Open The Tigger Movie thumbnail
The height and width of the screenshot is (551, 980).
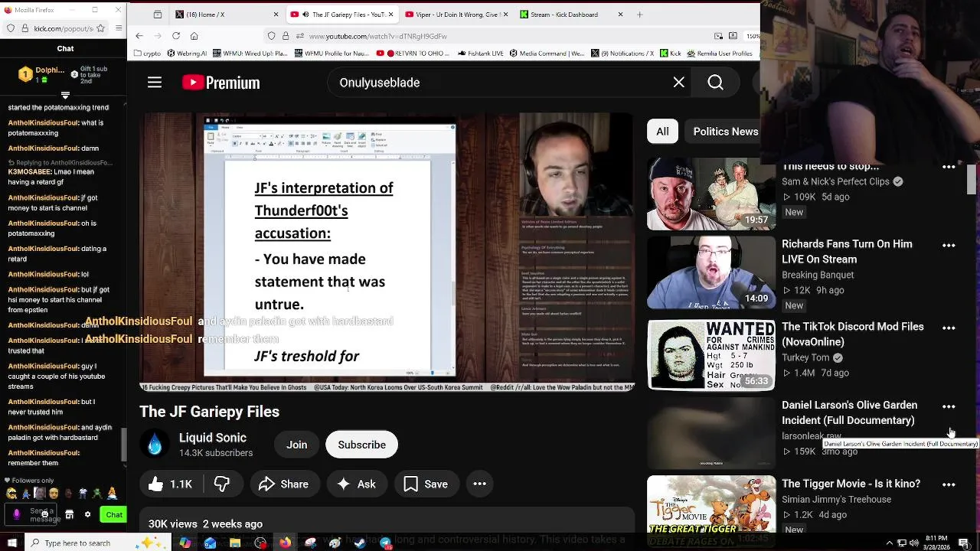(x=711, y=504)
